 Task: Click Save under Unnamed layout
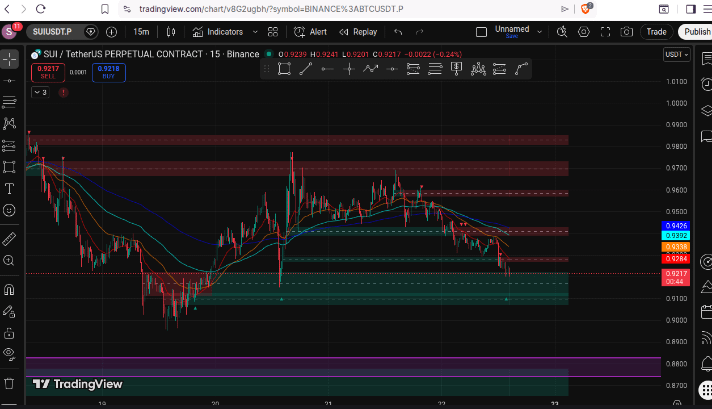pos(512,36)
